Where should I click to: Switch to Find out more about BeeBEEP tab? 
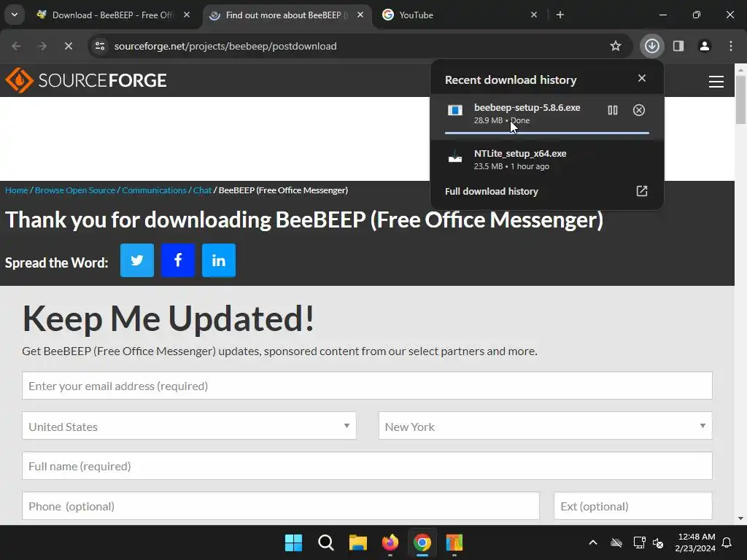click(286, 15)
